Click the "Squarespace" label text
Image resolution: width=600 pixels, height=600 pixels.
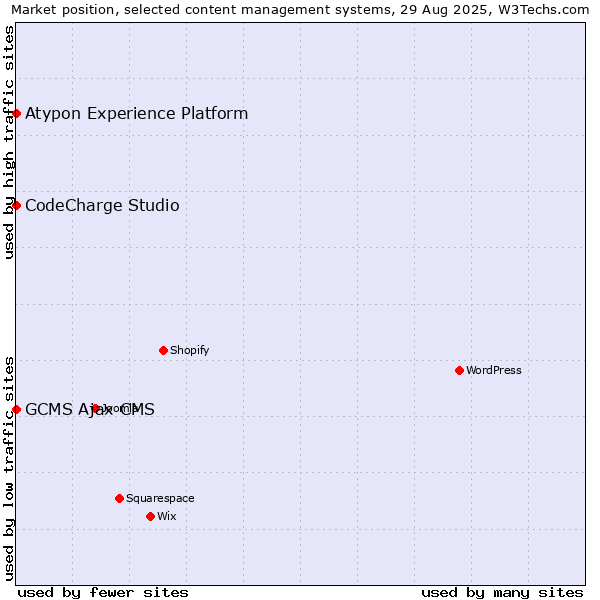tap(160, 499)
